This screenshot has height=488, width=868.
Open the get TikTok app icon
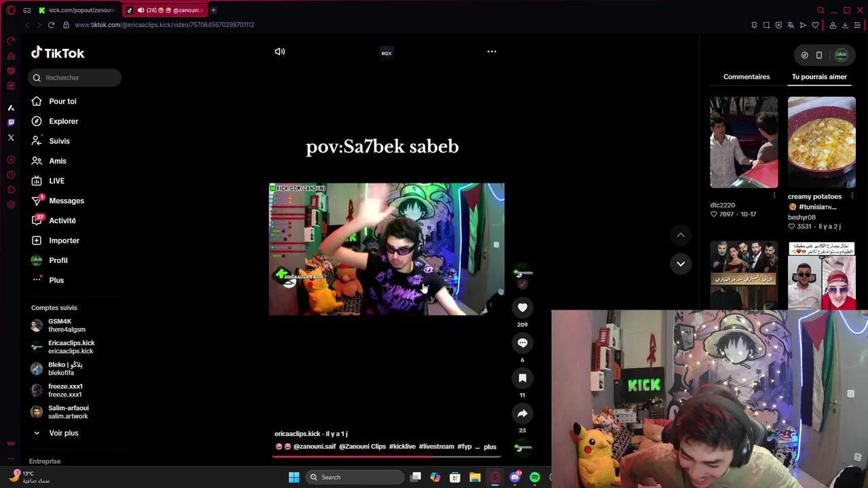[x=804, y=55]
